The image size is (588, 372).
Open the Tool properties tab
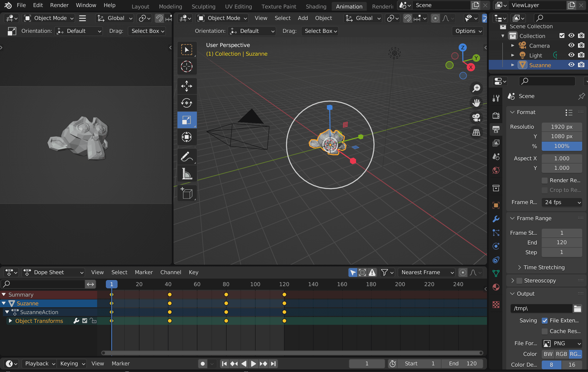coord(496,98)
